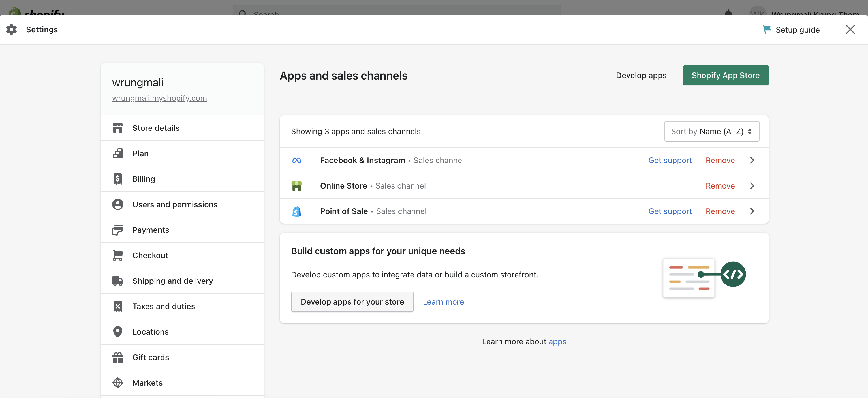This screenshot has height=398, width=868.
Task: Go to Billing settings
Action: (182, 179)
